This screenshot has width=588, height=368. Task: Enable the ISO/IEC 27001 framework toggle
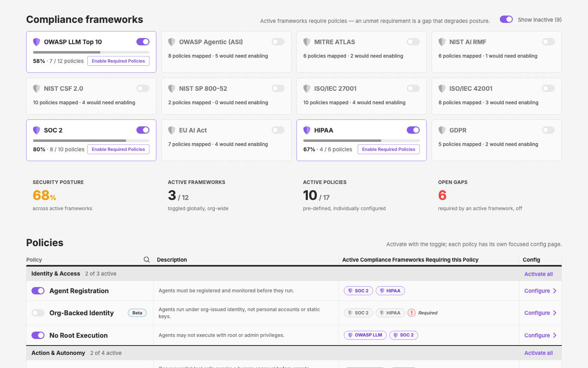[x=413, y=88]
